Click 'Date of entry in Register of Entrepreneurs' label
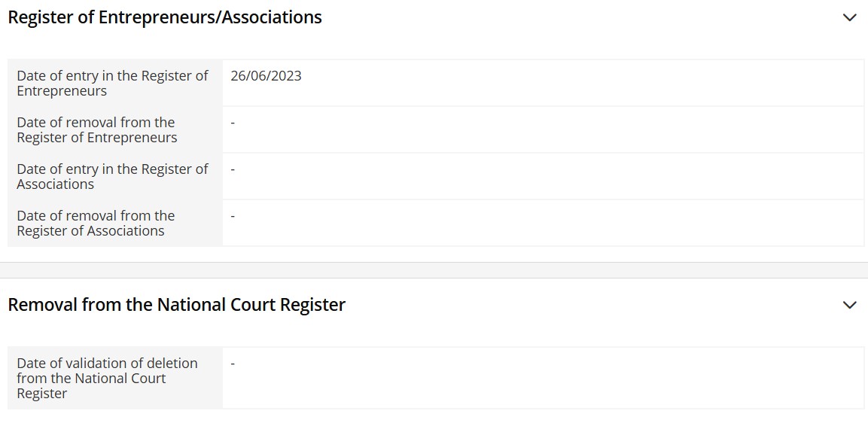 pos(112,83)
